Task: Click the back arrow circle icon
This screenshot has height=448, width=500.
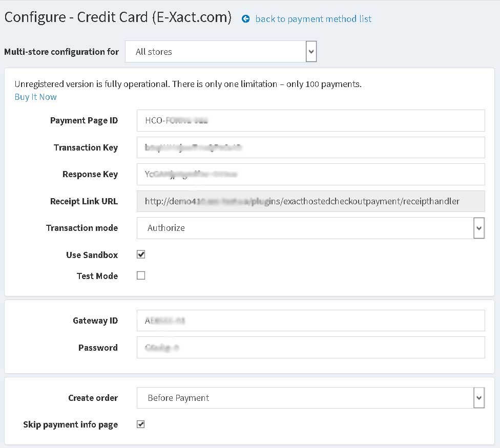Action: [245, 19]
